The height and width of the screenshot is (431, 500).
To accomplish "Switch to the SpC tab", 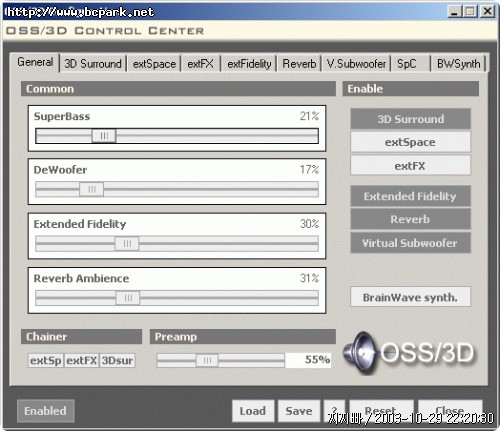I will point(411,63).
